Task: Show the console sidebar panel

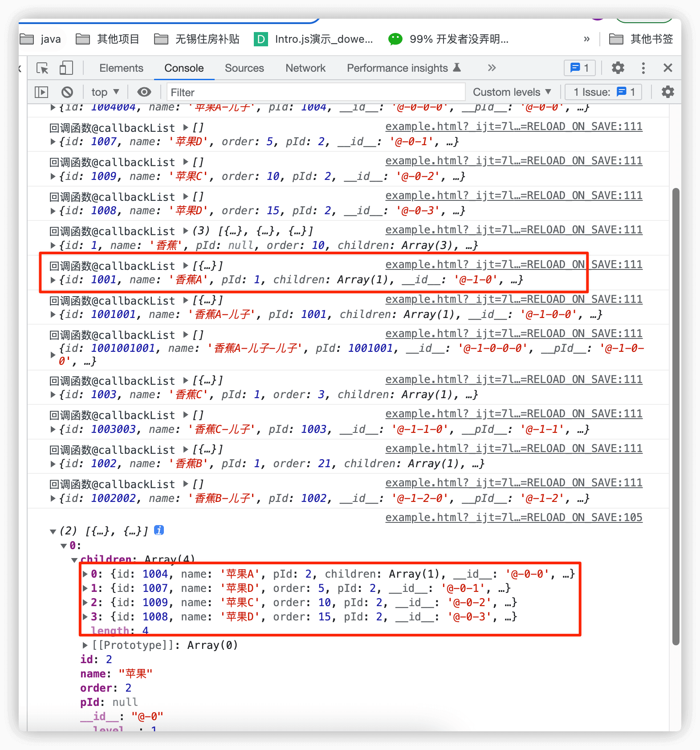Action: [41, 92]
